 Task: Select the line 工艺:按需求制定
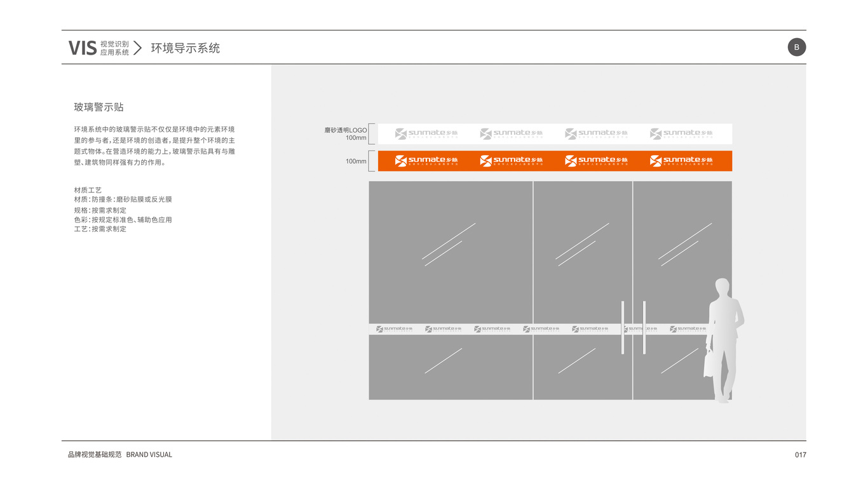click(x=100, y=229)
